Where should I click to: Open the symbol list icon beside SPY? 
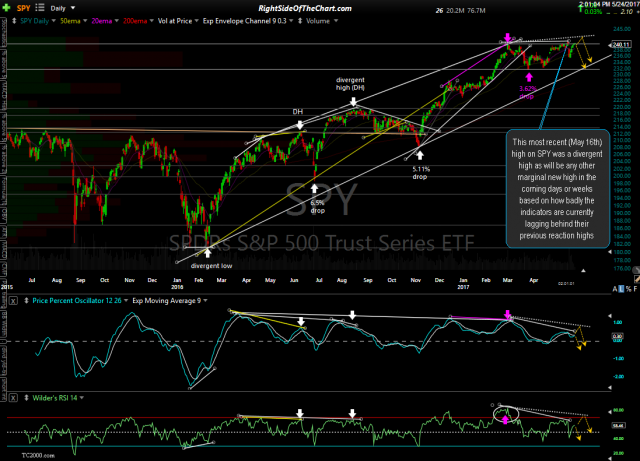(40, 7)
